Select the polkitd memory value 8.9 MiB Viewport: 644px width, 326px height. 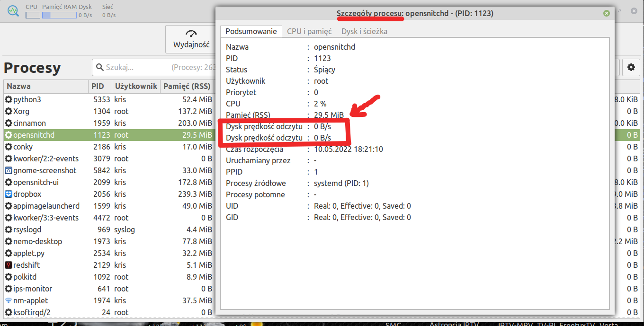click(200, 277)
